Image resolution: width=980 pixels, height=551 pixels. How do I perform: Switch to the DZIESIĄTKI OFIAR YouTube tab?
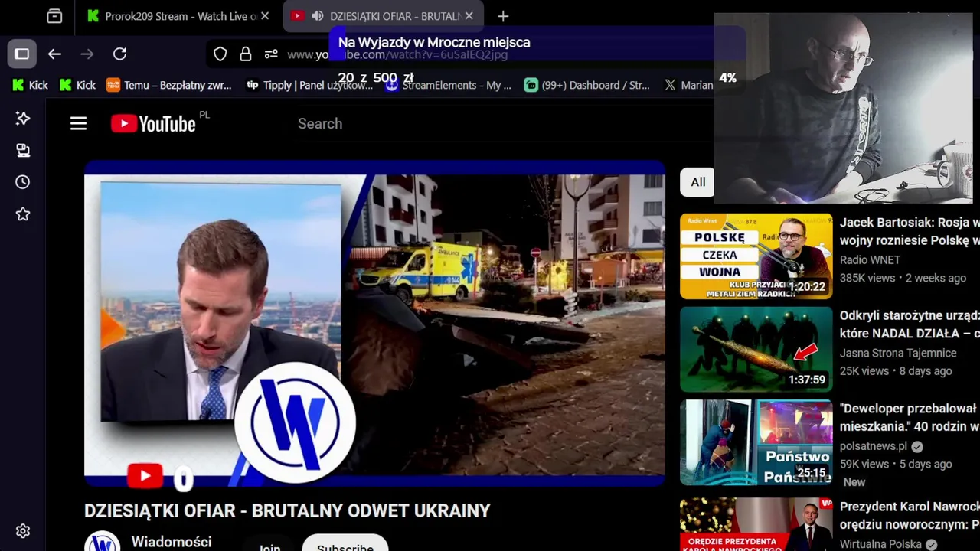(x=384, y=16)
